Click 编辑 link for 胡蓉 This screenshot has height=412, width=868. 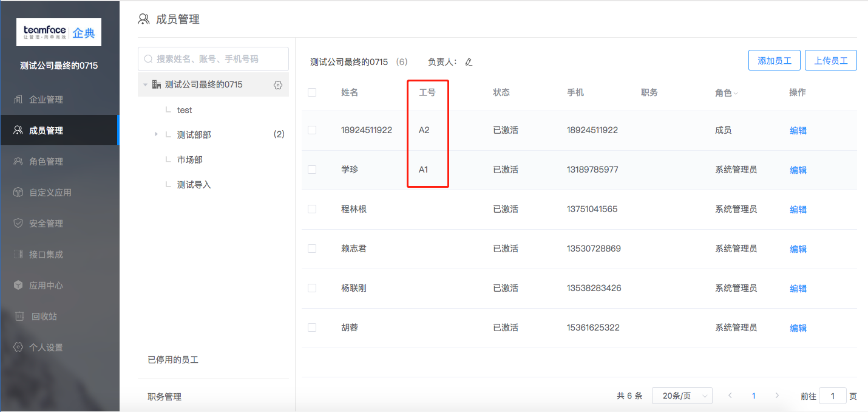[x=798, y=328]
